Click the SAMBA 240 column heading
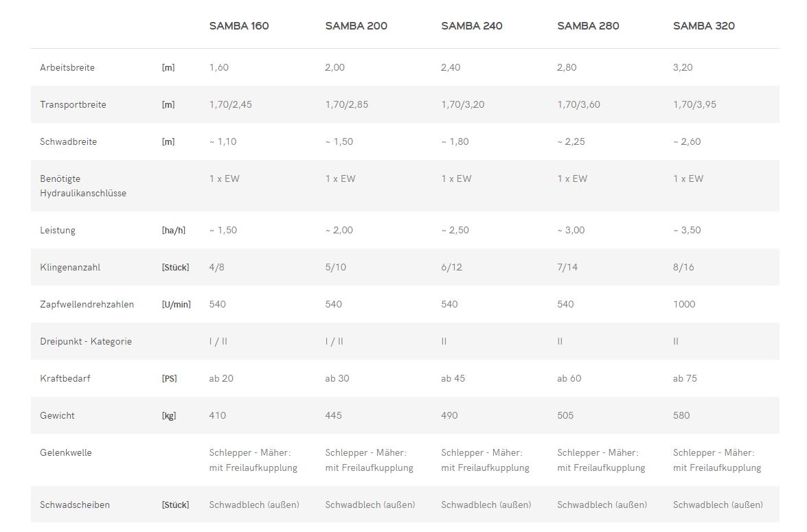Image resolution: width=807 pixels, height=532 pixels. pyautogui.click(x=471, y=25)
